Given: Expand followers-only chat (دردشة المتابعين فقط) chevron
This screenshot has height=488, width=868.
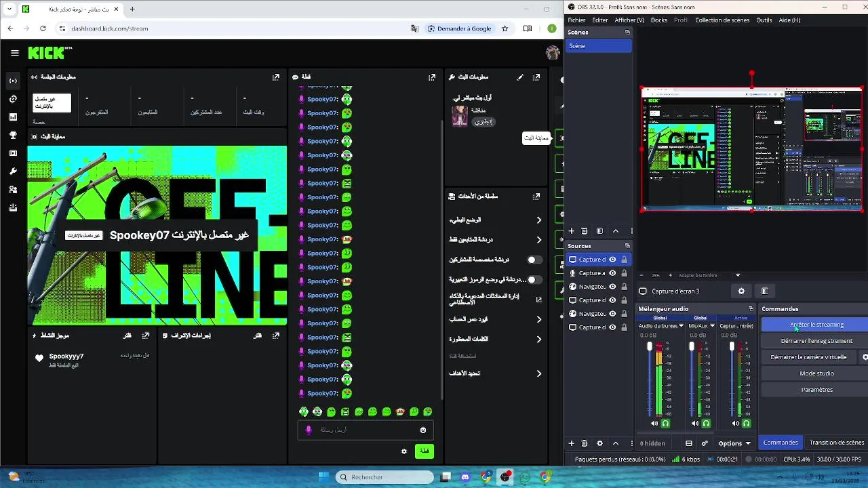Looking at the screenshot, I should (x=539, y=240).
